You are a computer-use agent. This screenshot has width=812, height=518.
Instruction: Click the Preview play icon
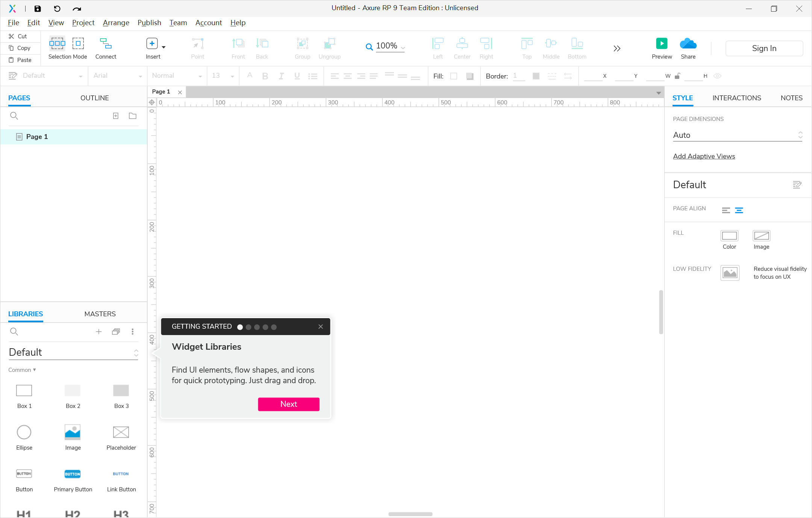tap(662, 44)
